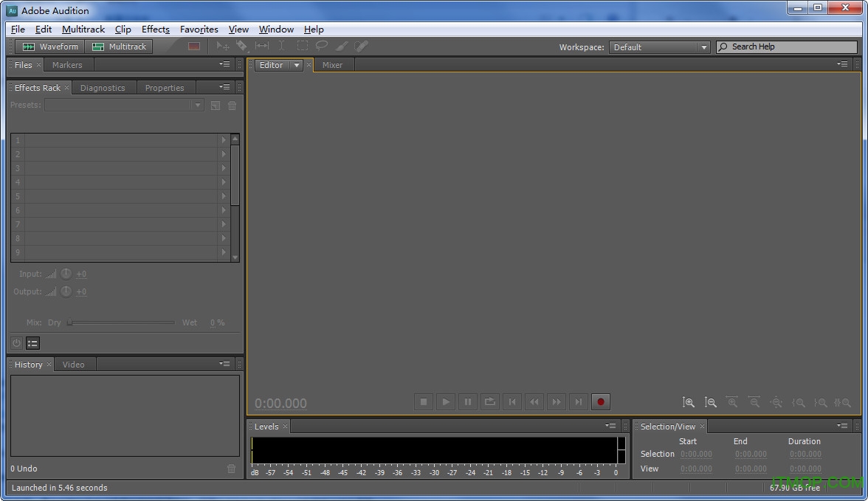Viewport: 868px width, 501px height.
Task: Select the Marquee Selection tool
Action: tap(302, 46)
